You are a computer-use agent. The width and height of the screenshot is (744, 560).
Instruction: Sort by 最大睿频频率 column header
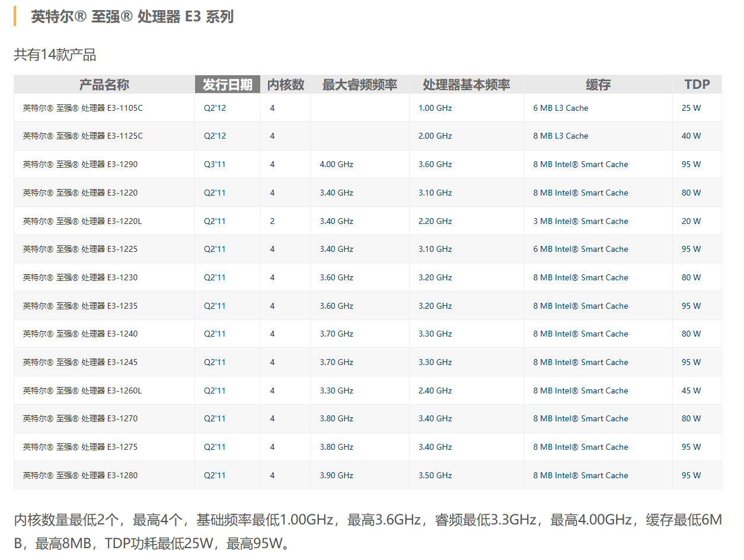(x=359, y=85)
